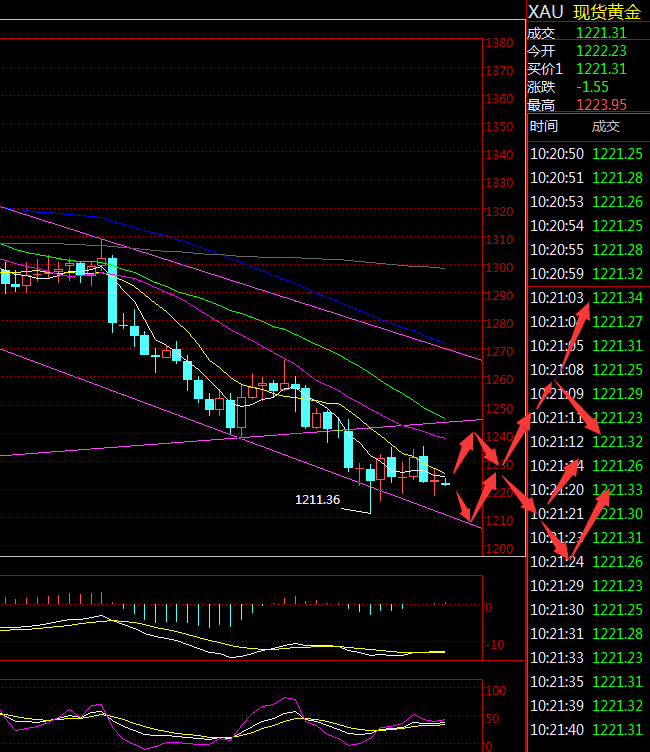Select the 今开 value 1222.23
Viewport: 650px width, 752px height.
601,51
